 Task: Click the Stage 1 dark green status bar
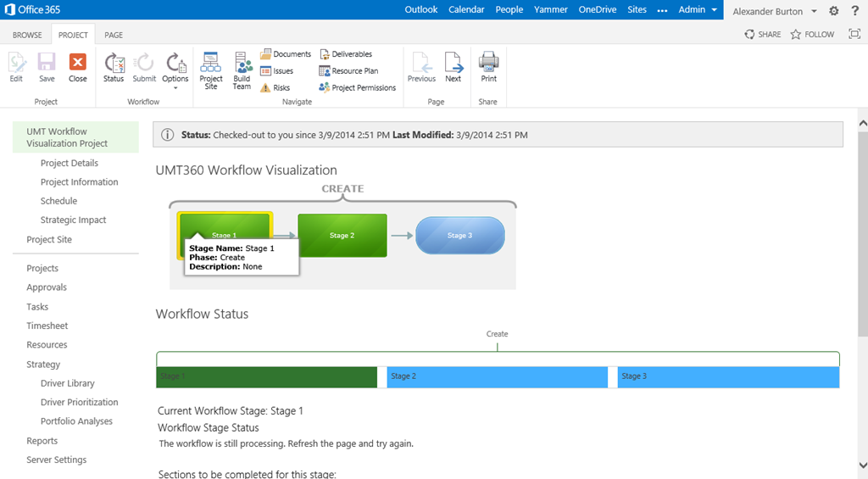point(266,376)
